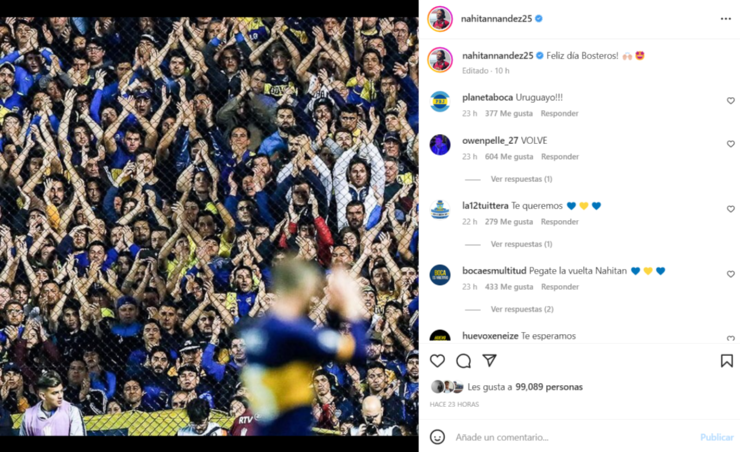Open emoji picker in comment box
740x452 pixels.
[x=437, y=437]
